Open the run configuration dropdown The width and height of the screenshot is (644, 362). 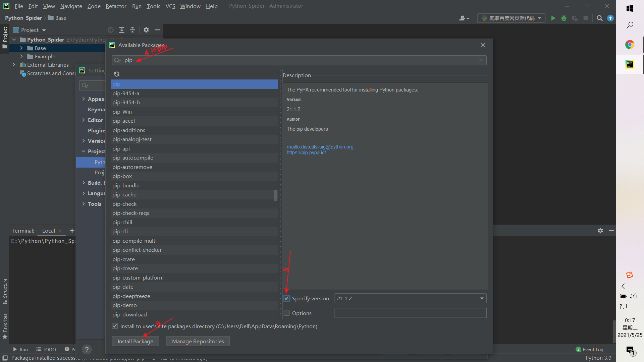pyautogui.click(x=511, y=18)
